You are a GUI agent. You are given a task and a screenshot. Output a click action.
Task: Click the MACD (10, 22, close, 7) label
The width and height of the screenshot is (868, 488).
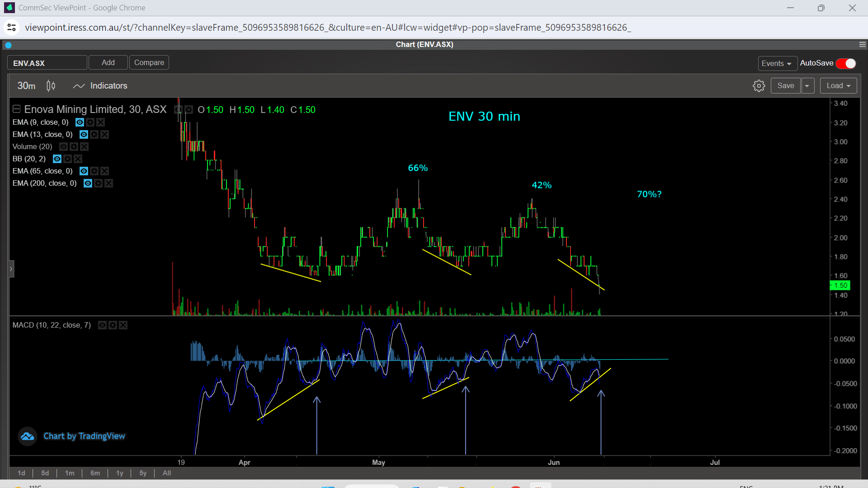pyautogui.click(x=52, y=325)
